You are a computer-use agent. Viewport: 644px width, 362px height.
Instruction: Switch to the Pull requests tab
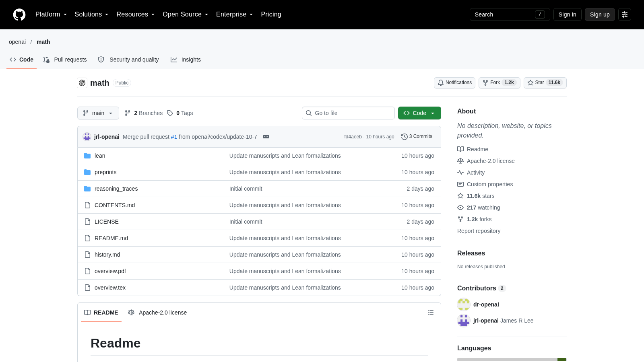(x=65, y=60)
